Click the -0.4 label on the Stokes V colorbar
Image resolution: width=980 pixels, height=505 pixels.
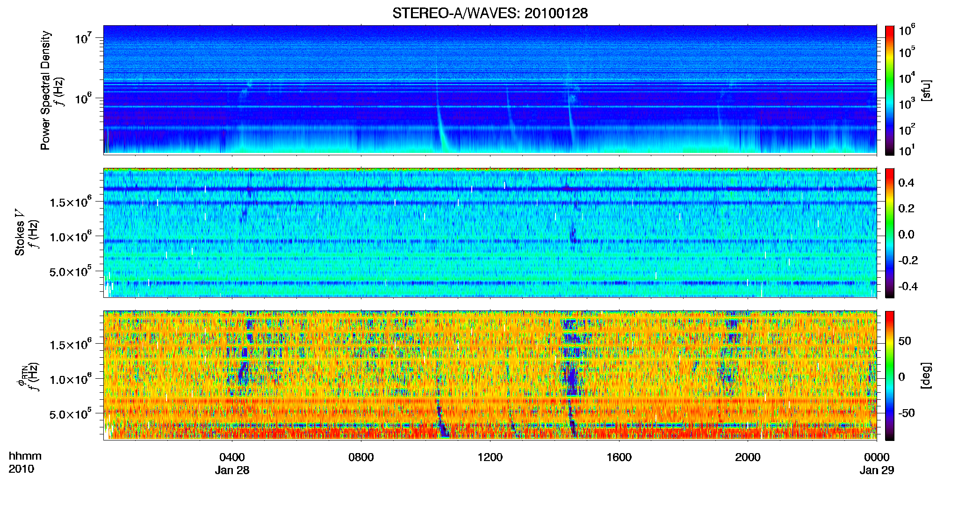908,286
